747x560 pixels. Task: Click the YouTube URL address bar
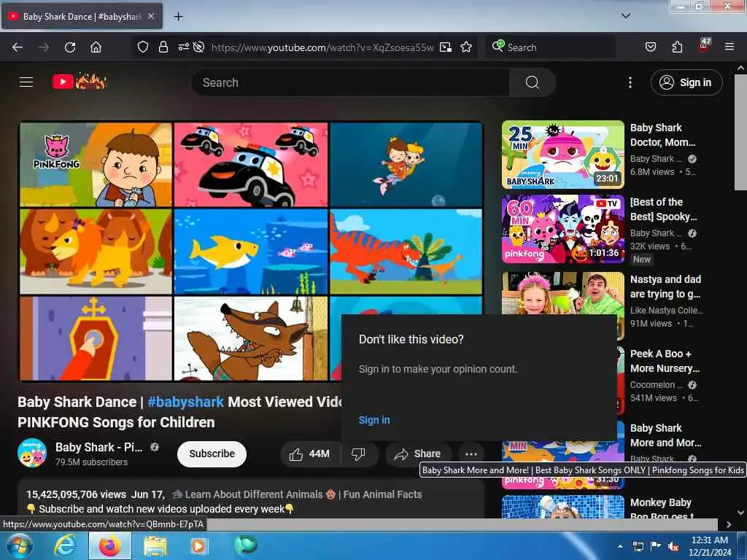(x=322, y=47)
